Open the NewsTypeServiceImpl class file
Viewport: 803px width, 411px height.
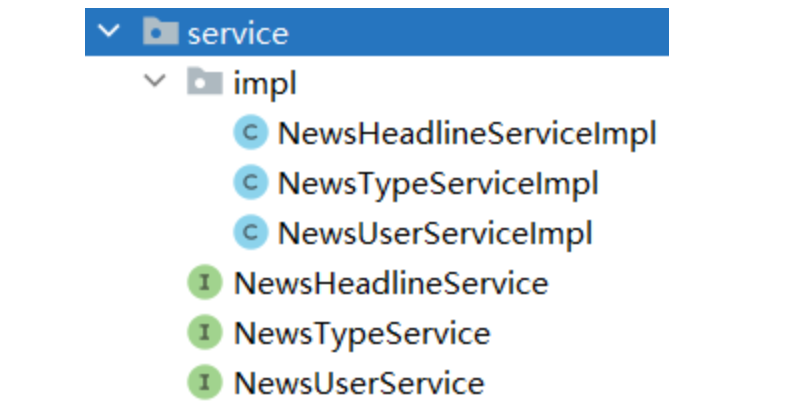438,183
